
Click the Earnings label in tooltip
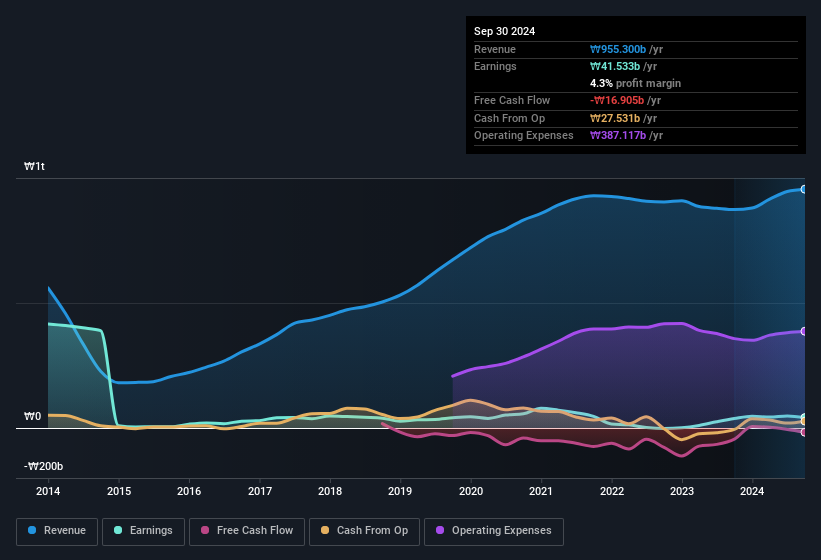[x=495, y=66]
